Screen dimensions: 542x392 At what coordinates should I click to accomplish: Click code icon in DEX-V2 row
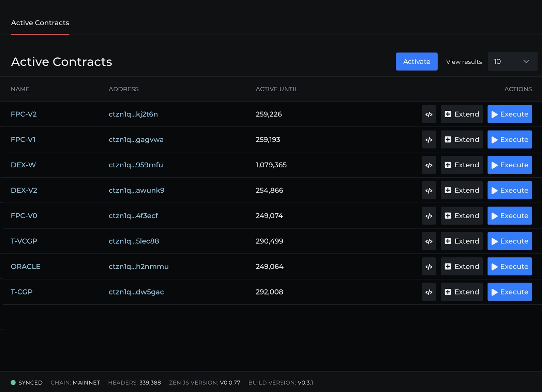pos(428,191)
